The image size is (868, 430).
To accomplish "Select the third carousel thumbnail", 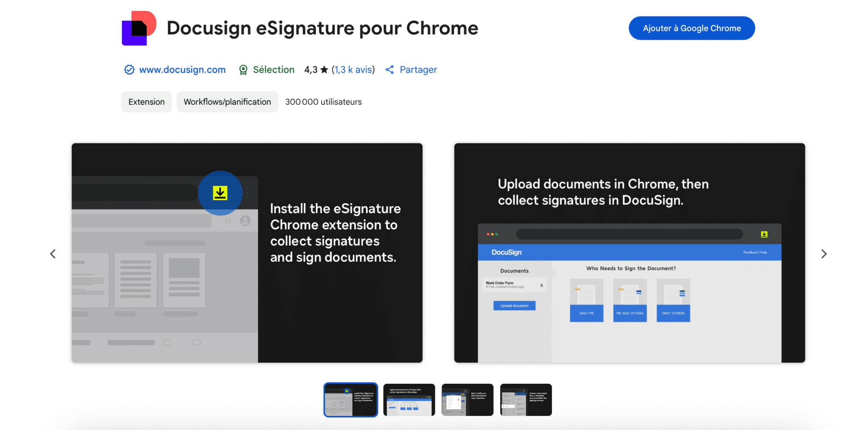I will coord(467,400).
